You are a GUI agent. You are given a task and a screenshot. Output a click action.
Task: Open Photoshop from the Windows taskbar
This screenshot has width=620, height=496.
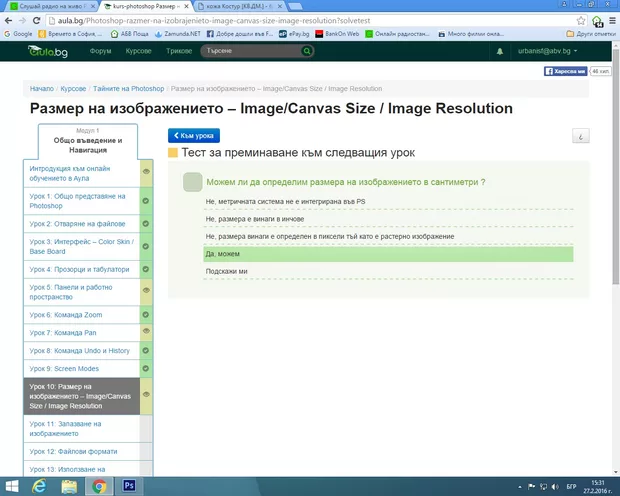pyautogui.click(x=129, y=485)
